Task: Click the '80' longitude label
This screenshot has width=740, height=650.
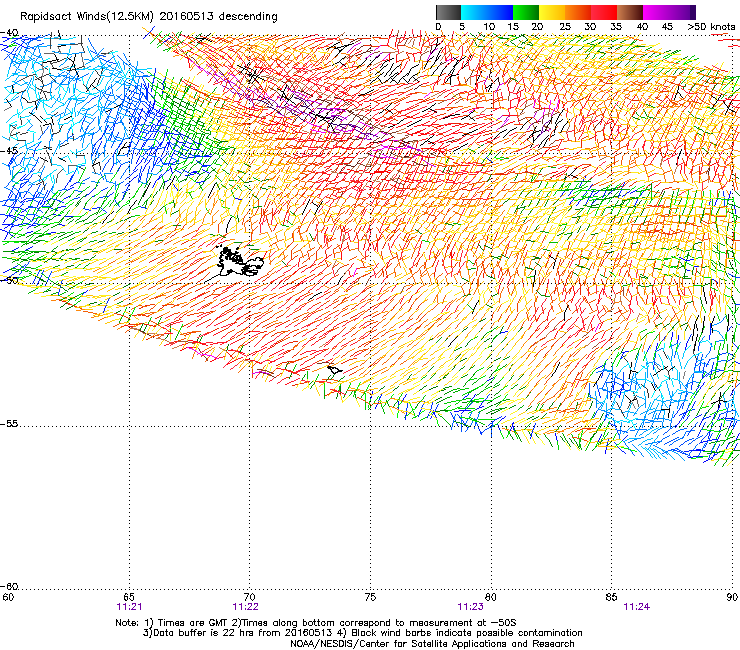Action: 491,597
